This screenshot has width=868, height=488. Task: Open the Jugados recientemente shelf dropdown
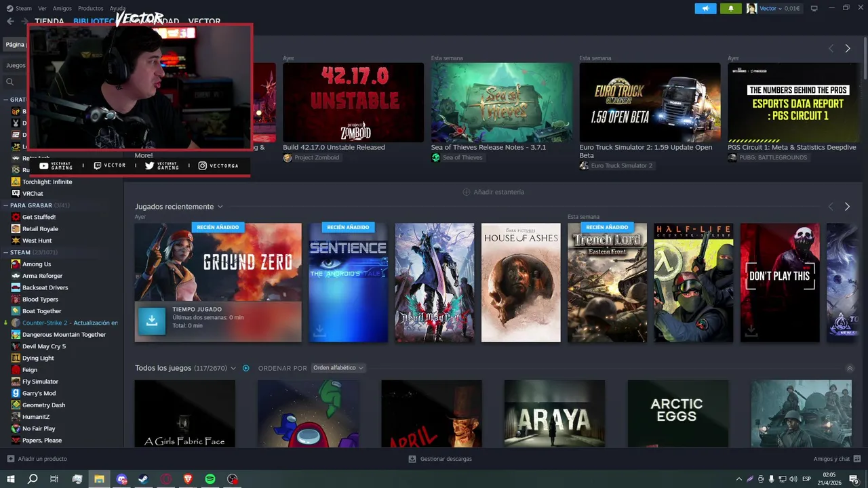pyautogui.click(x=220, y=207)
